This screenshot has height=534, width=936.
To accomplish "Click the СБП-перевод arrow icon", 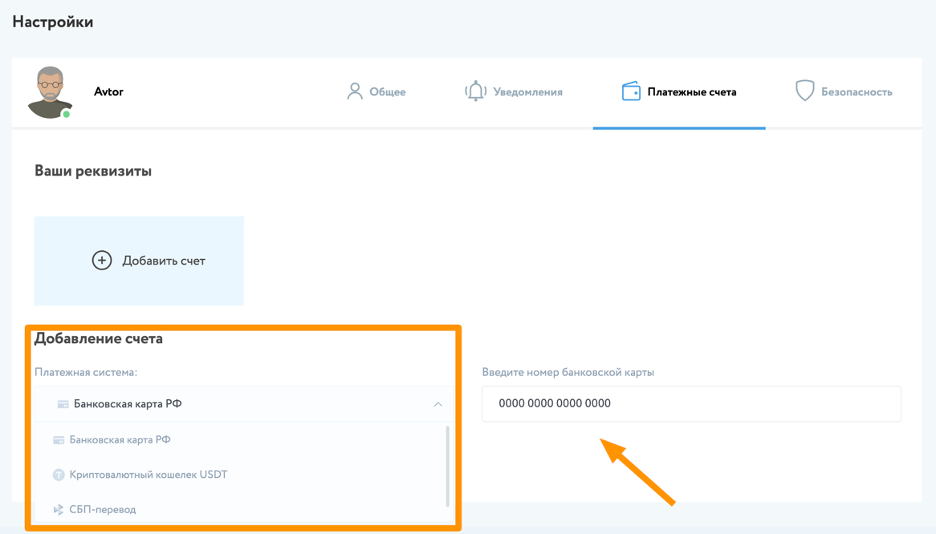I will [59, 510].
